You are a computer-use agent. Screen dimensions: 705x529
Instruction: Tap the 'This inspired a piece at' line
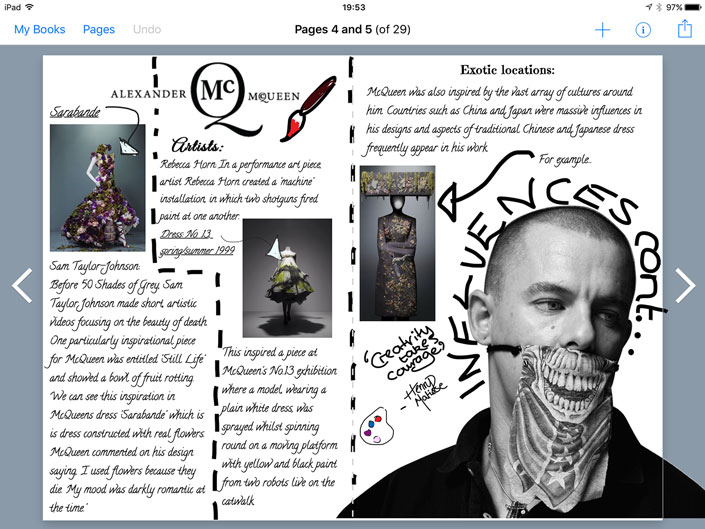pos(270,352)
